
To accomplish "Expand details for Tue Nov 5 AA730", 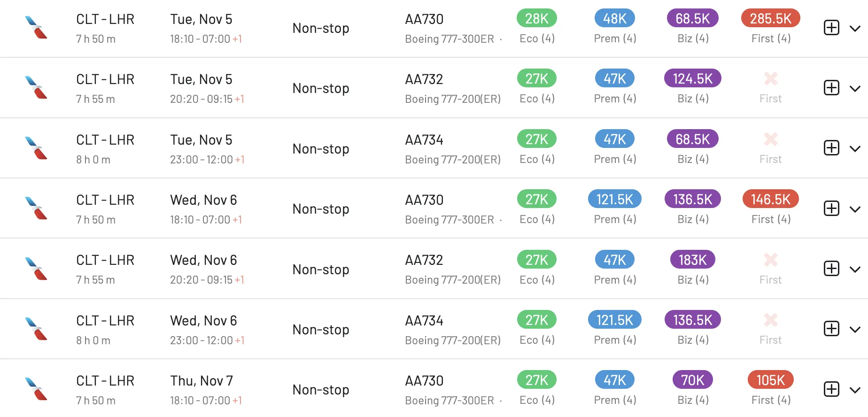I will 855,29.
